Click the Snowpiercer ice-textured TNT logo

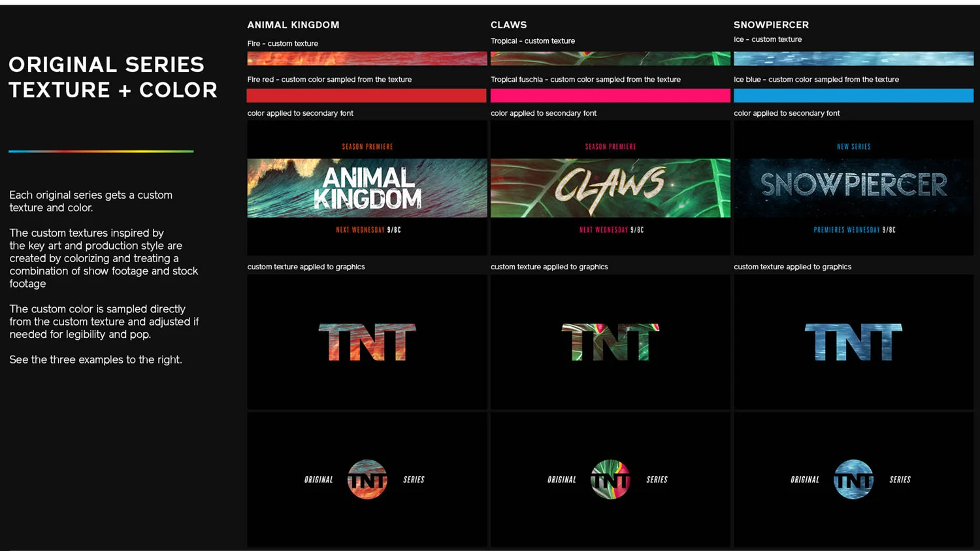(x=853, y=342)
